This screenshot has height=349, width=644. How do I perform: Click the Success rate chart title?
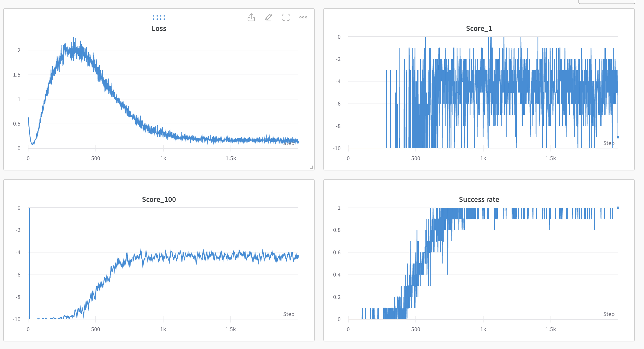(479, 199)
